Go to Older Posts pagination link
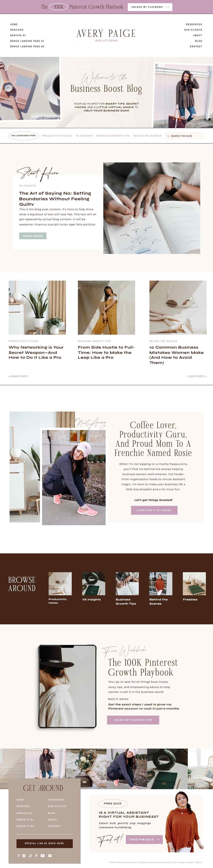Screen dimensions: 213x868 pos(197,376)
